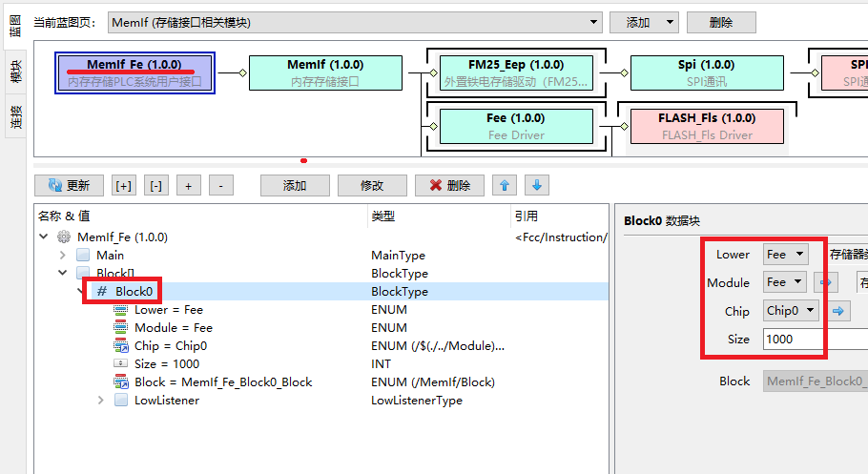This screenshot has height=474, width=868.
Task: Click the red X 删除 button in toolbar
Action: (x=450, y=186)
